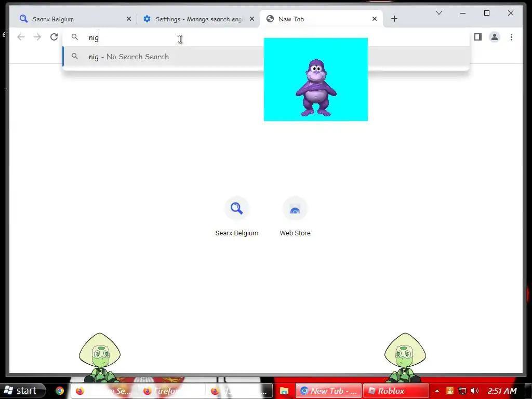532x399 pixels.
Task: Show hidden system tray icons
Action: pyautogui.click(x=437, y=391)
